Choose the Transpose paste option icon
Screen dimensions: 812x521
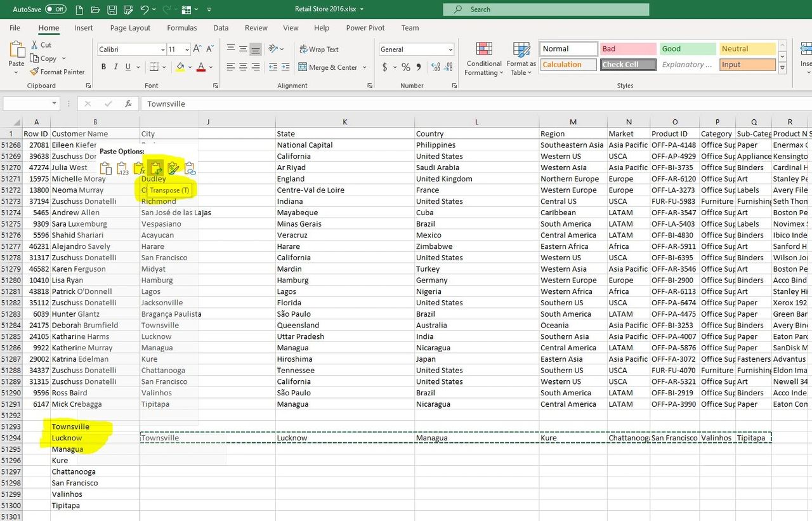click(155, 168)
